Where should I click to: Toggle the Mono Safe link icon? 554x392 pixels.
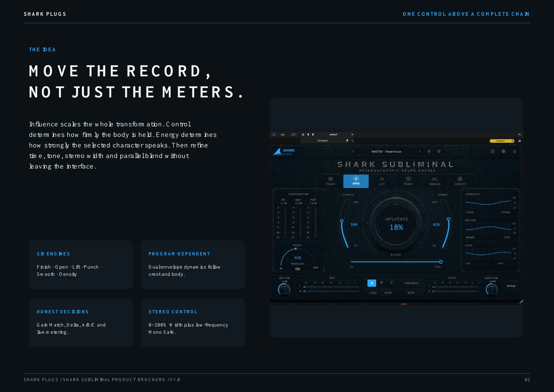(x=298, y=269)
